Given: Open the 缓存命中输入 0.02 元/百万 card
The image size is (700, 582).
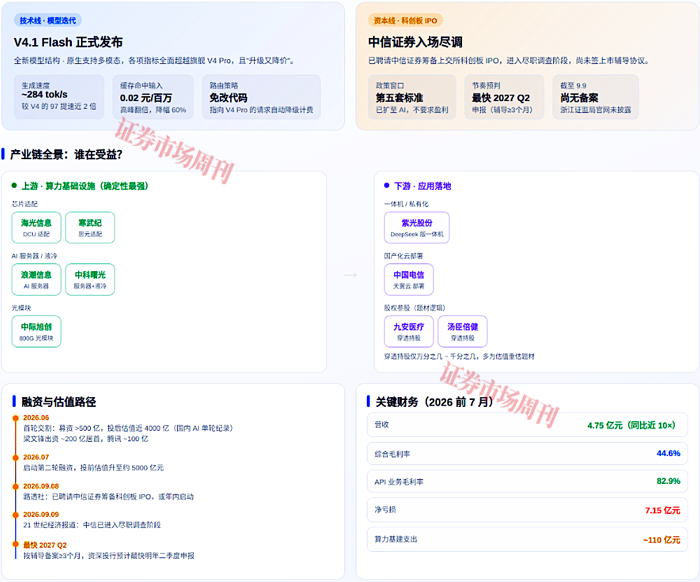Looking at the screenshot, I should click(153, 97).
